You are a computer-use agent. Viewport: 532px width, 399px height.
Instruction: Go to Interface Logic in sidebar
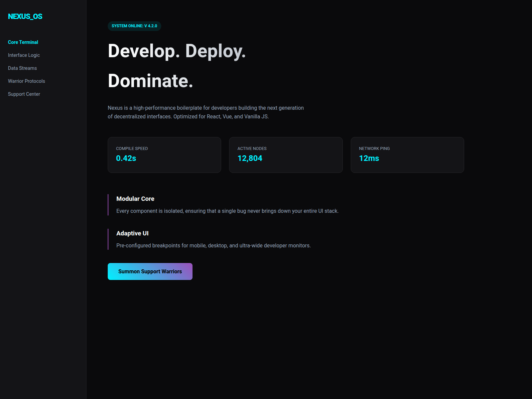tap(24, 55)
